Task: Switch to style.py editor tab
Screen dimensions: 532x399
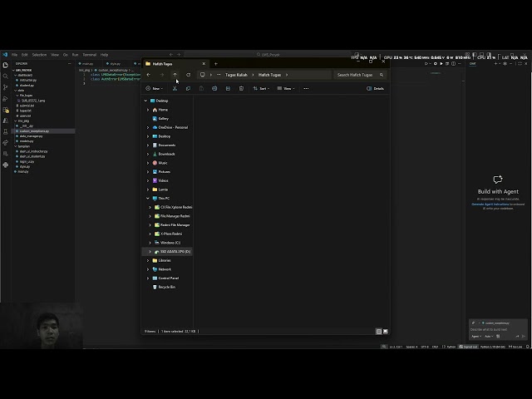Action: click(x=114, y=64)
